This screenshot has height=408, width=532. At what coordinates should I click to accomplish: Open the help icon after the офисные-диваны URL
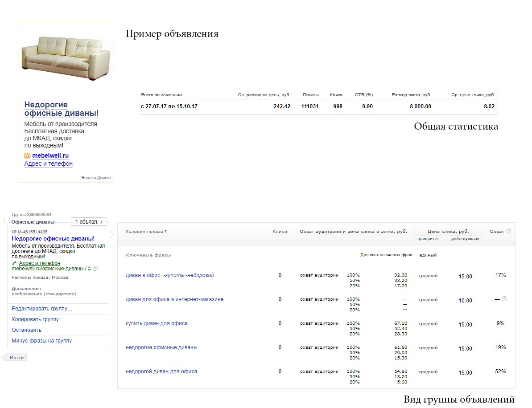tap(95, 269)
